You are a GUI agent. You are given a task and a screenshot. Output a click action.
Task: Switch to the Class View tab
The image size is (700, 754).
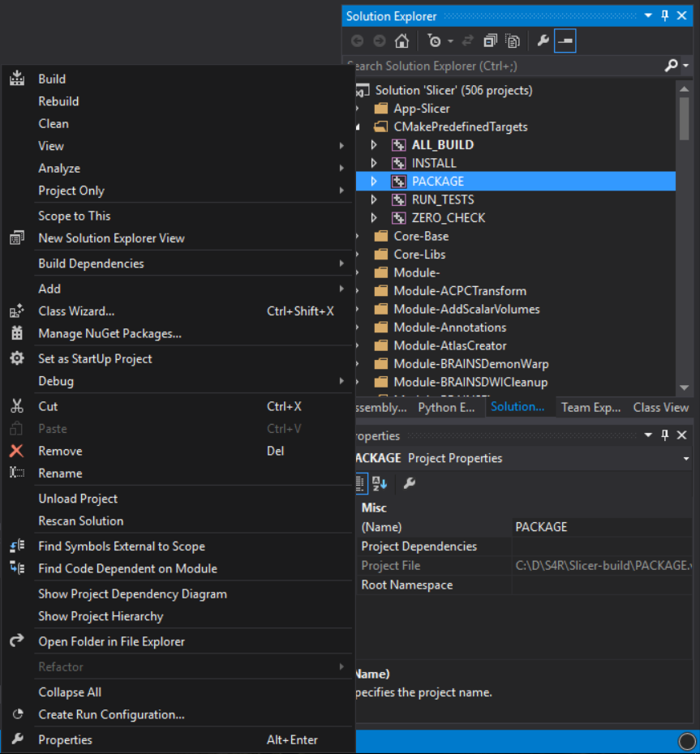[x=660, y=407]
